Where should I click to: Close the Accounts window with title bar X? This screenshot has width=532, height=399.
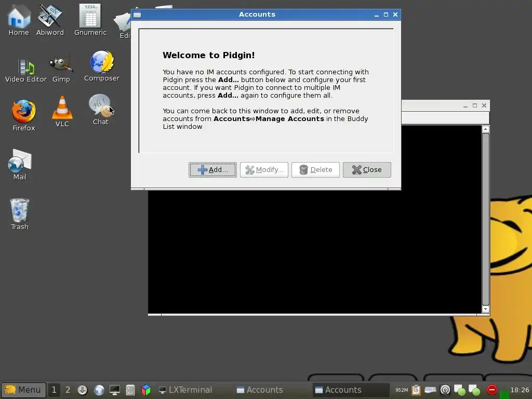[395, 15]
